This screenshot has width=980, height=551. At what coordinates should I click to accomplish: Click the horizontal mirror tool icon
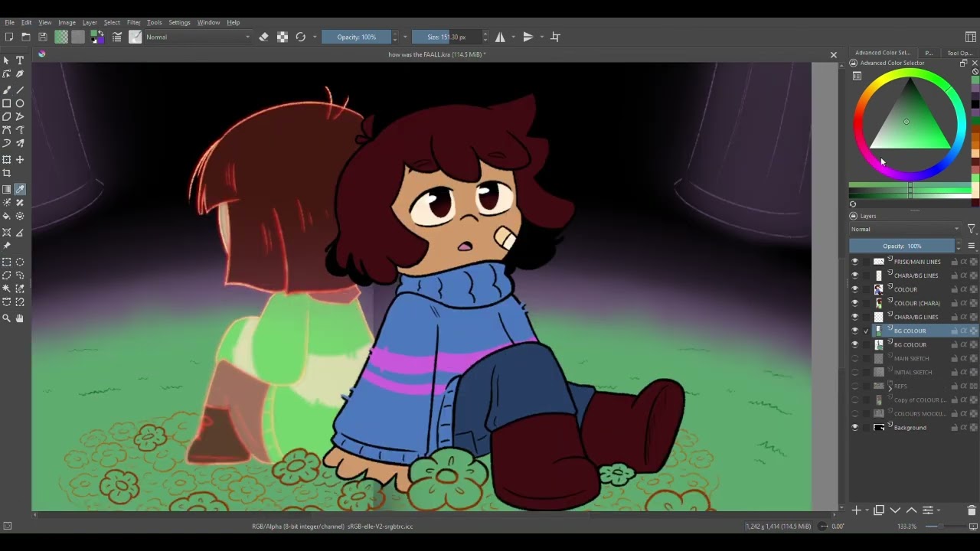coord(500,37)
